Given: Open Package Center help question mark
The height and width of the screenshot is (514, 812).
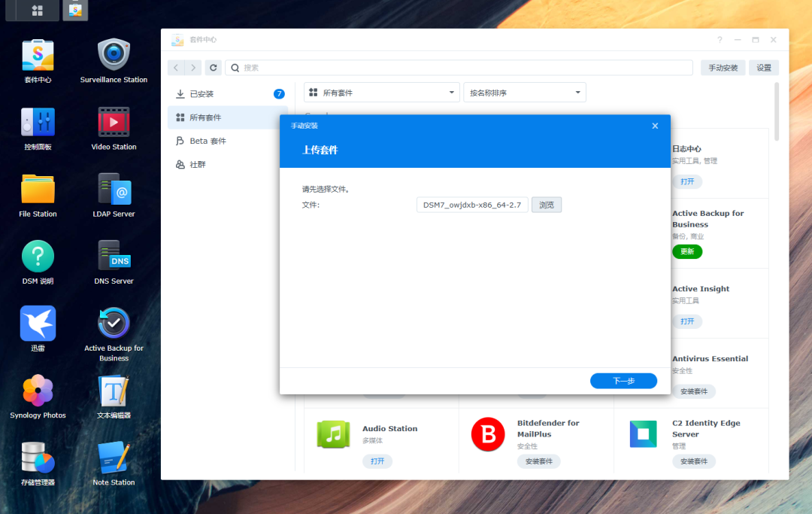Looking at the screenshot, I should coord(720,40).
